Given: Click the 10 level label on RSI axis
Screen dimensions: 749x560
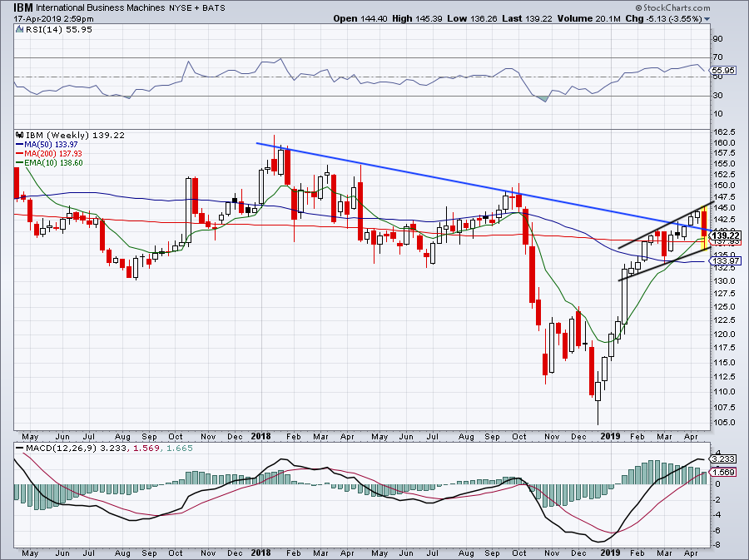Looking at the screenshot, I should coord(718,114).
